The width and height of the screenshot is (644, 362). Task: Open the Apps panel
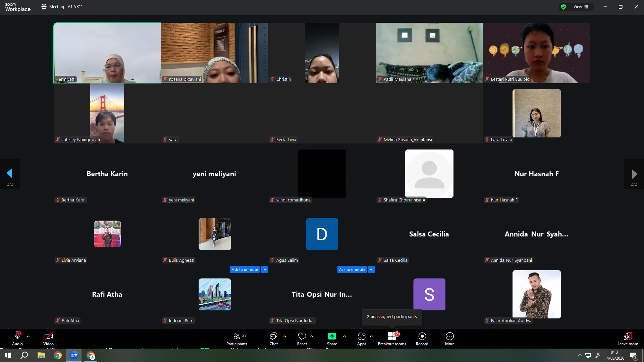coord(362,339)
